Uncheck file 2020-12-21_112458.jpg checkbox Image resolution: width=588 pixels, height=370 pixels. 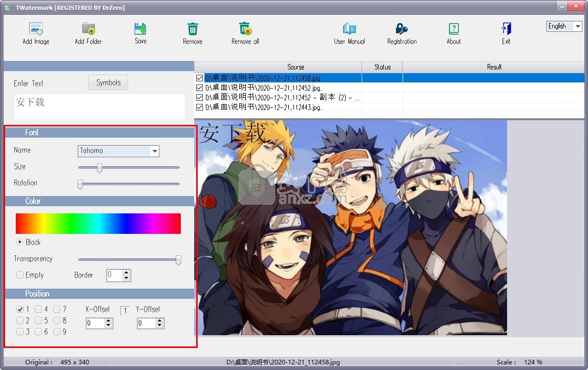point(200,78)
